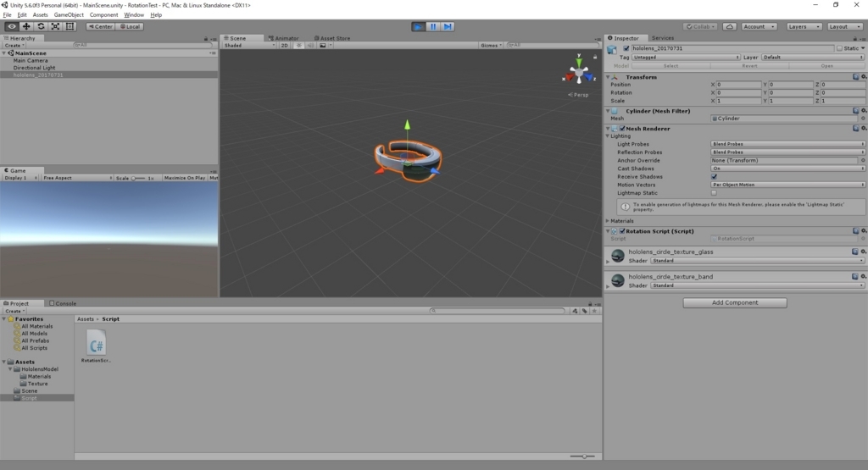The image size is (868, 470).
Task: Open the Gizmos dropdown
Action: pos(491,46)
